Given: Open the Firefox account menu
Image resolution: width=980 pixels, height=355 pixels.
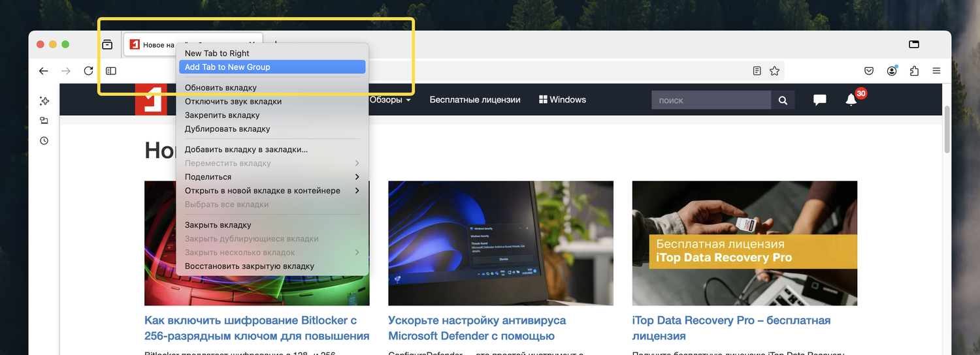Looking at the screenshot, I should pyautogui.click(x=892, y=71).
